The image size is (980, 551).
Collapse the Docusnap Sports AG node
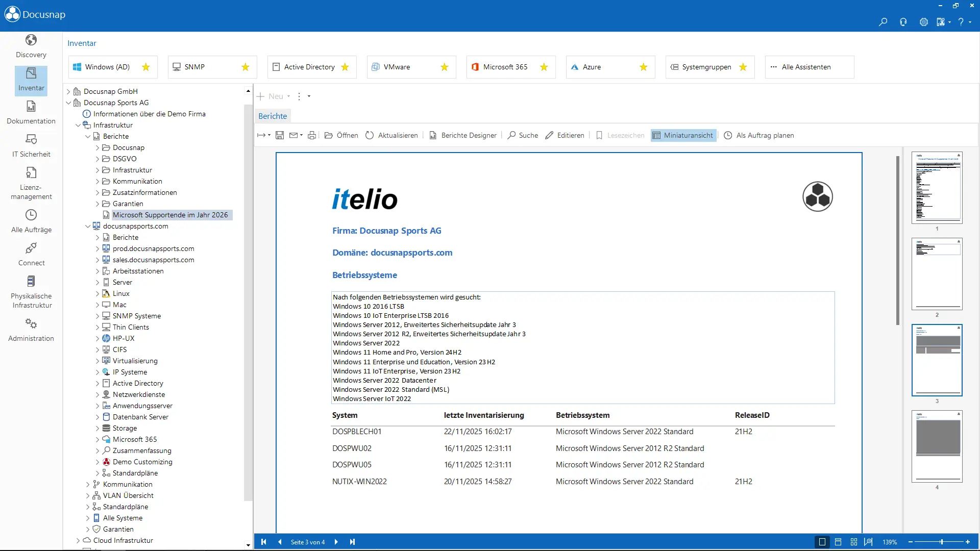point(68,102)
